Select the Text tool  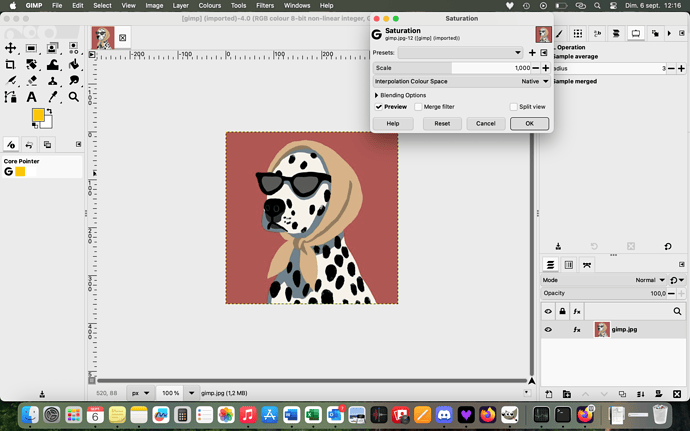click(31, 97)
